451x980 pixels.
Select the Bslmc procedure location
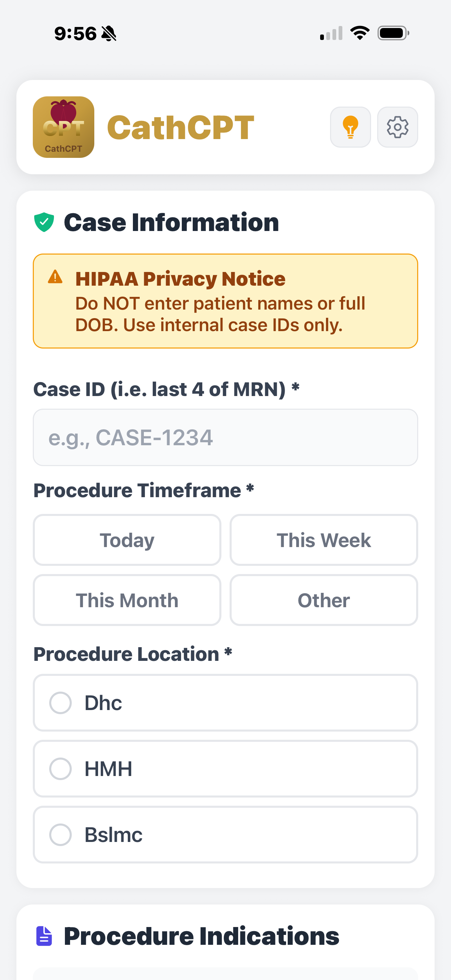pyautogui.click(x=225, y=834)
